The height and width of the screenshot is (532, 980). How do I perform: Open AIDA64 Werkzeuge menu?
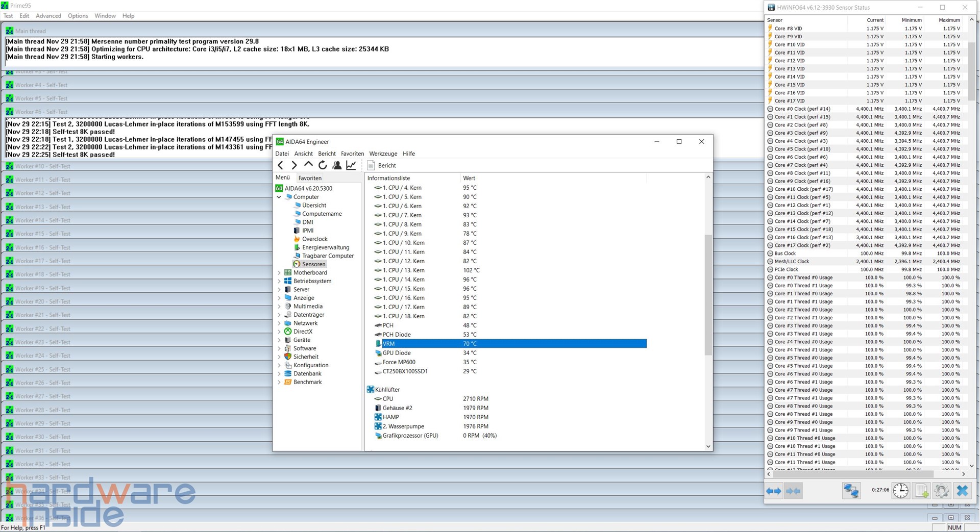(x=383, y=154)
